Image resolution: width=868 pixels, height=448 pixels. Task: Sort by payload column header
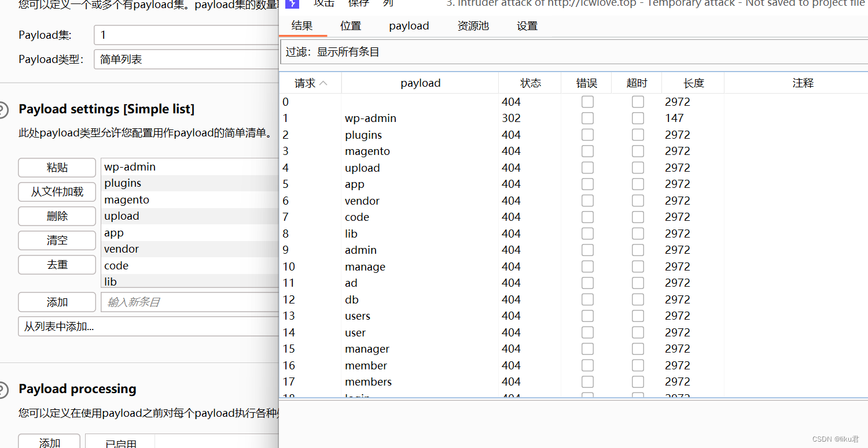pos(420,83)
